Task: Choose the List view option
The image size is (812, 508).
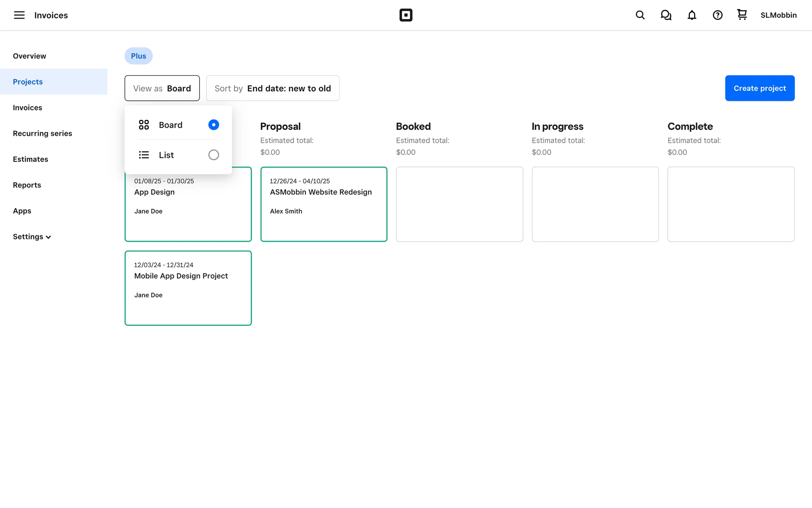Action: pos(166,155)
